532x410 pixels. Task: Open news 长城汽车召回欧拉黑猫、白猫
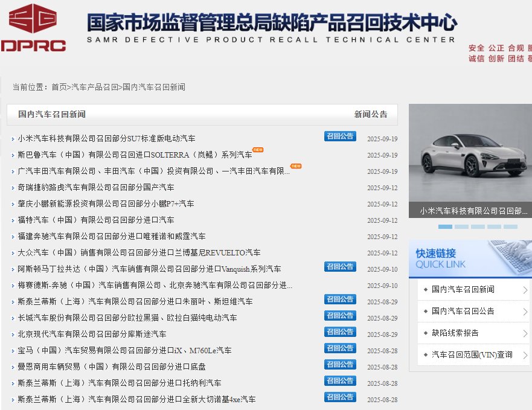point(127,318)
